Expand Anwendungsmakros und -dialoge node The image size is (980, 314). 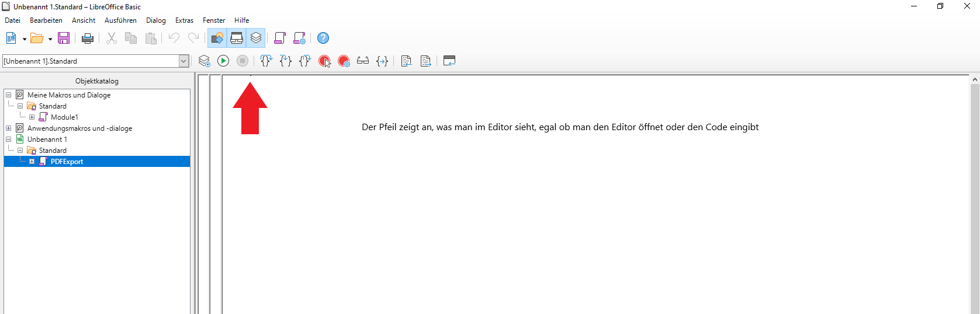[9, 128]
